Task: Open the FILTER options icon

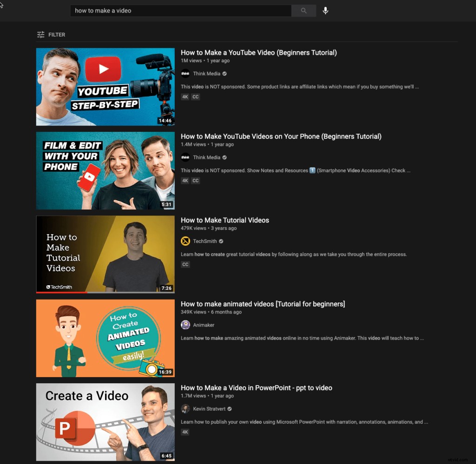Action: tap(40, 34)
